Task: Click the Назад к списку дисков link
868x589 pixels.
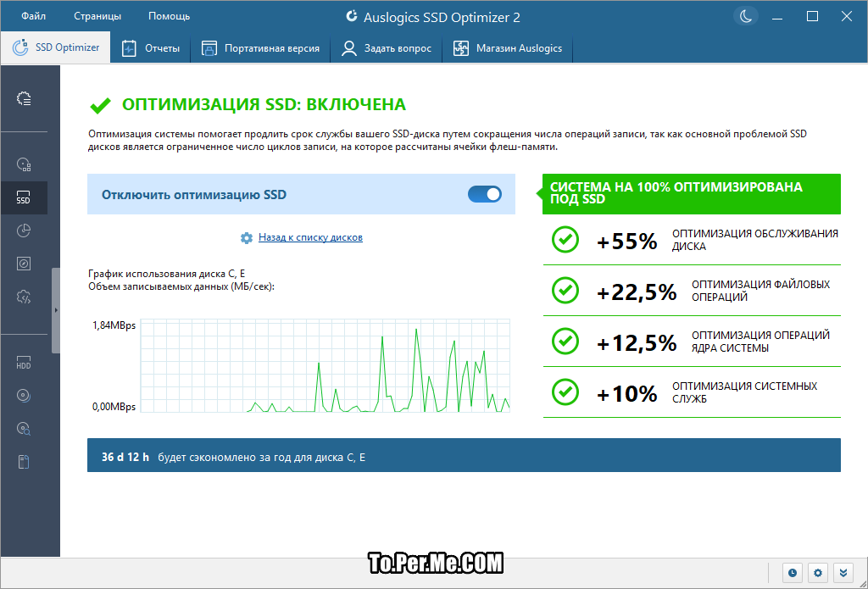Action: tap(310, 237)
